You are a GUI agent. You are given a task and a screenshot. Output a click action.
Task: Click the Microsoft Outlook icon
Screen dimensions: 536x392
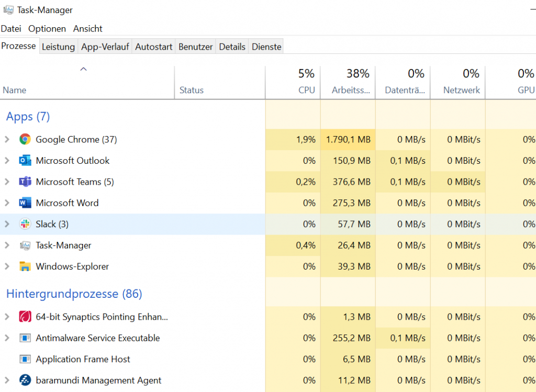click(x=25, y=161)
